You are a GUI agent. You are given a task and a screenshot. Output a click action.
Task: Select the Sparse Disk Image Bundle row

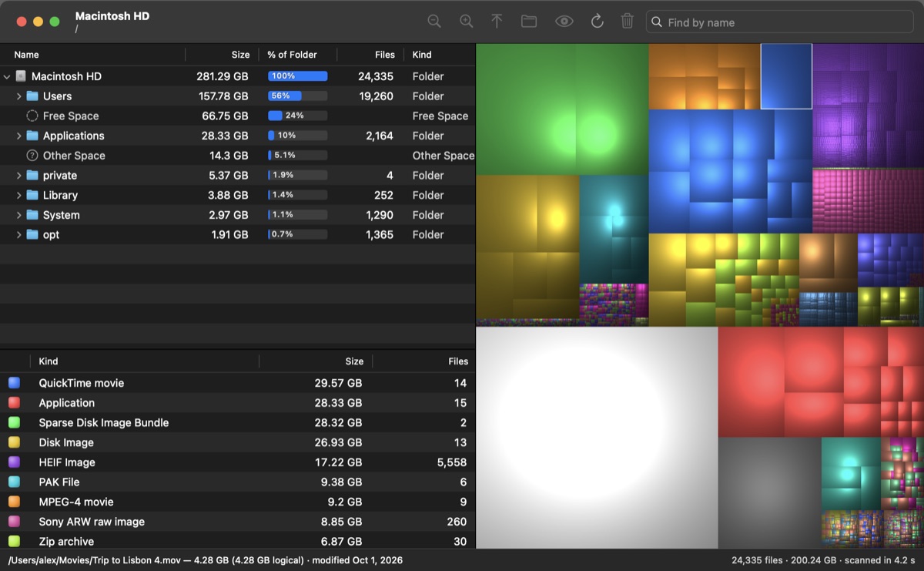pyautogui.click(x=238, y=422)
